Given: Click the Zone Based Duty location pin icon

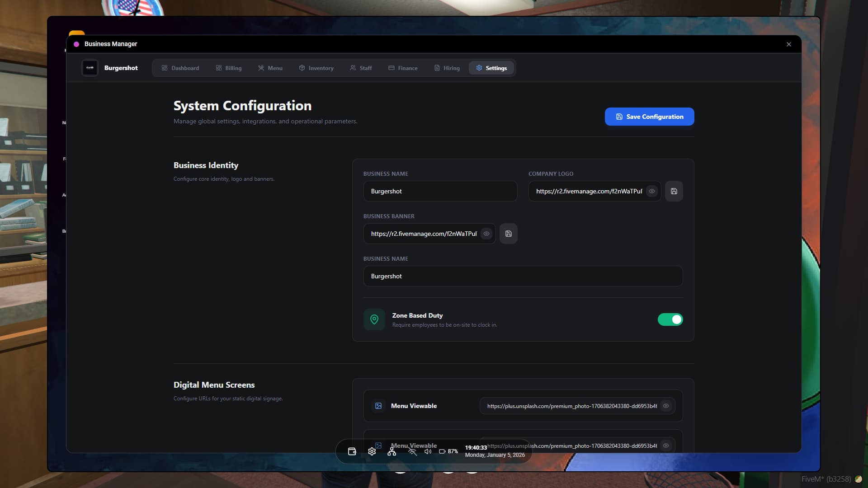Looking at the screenshot, I should [x=374, y=319].
